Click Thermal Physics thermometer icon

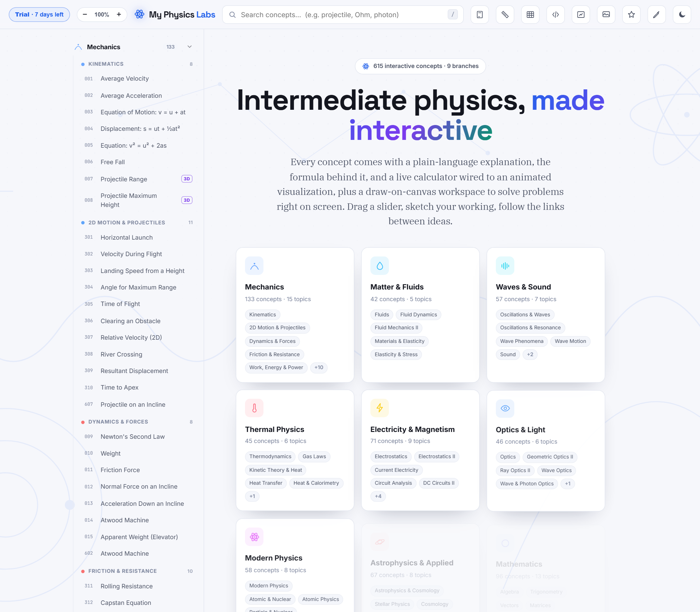[254, 408]
